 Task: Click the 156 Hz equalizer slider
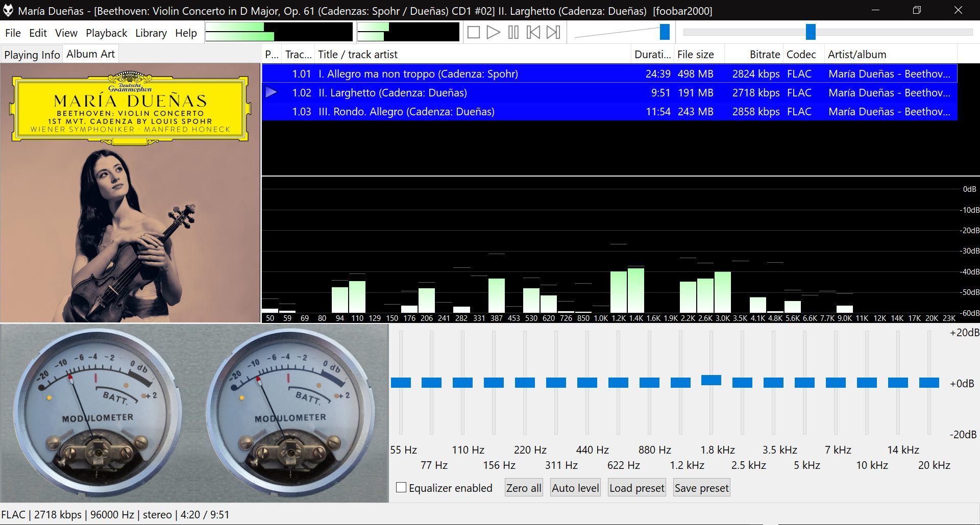pos(494,383)
